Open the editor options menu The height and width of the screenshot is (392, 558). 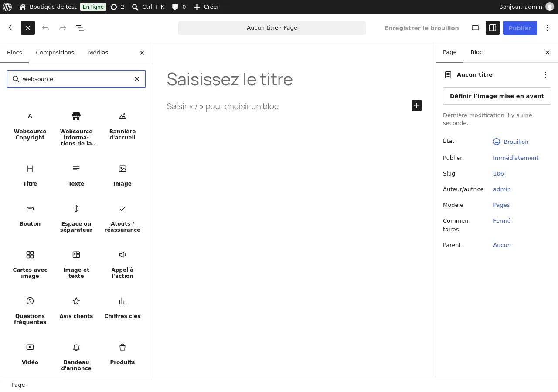click(x=548, y=28)
